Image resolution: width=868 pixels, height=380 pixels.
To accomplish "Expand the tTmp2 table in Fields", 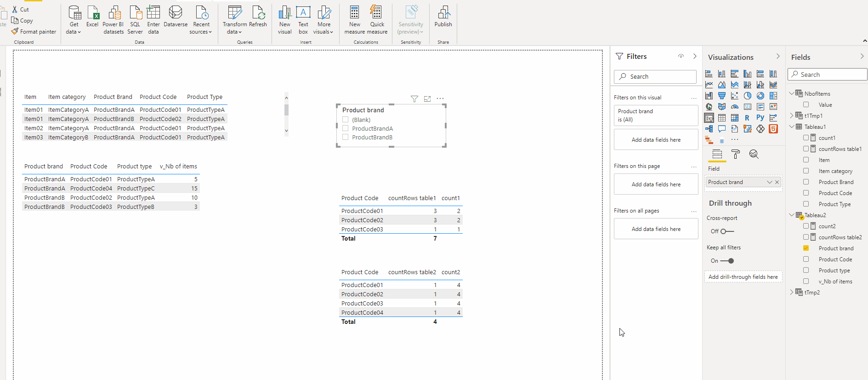I will [792, 292].
